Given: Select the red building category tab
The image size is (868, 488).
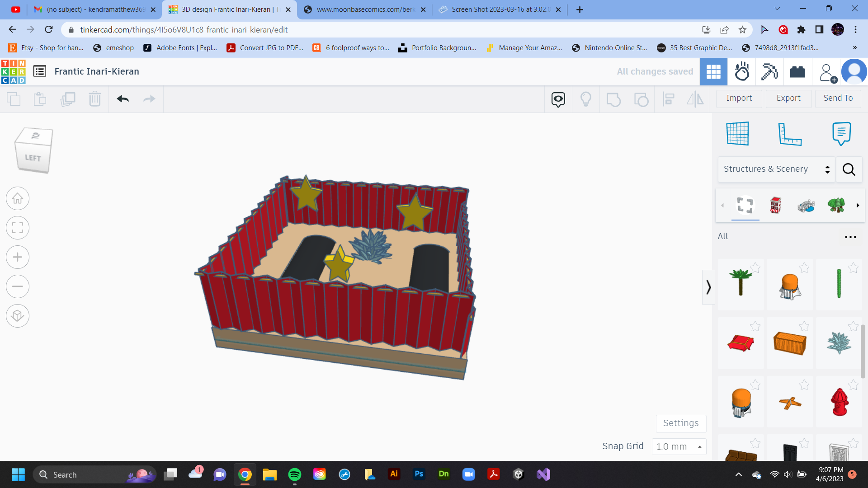Looking at the screenshot, I should tap(776, 205).
